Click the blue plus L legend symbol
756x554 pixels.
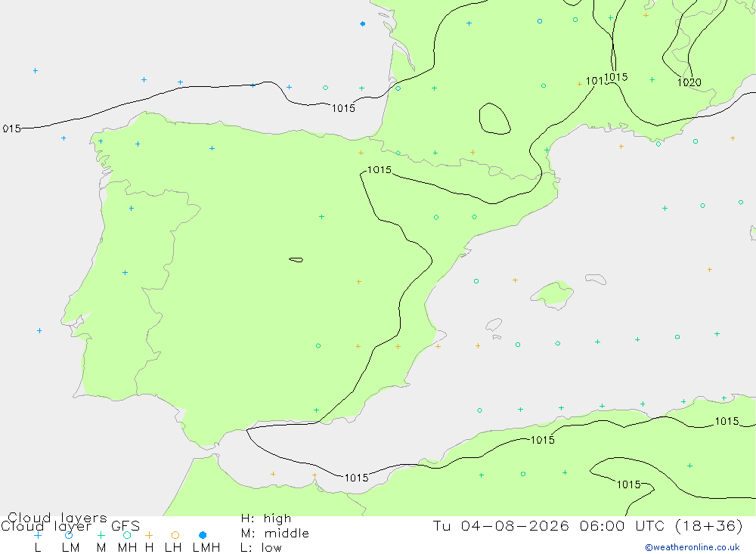[38, 535]
